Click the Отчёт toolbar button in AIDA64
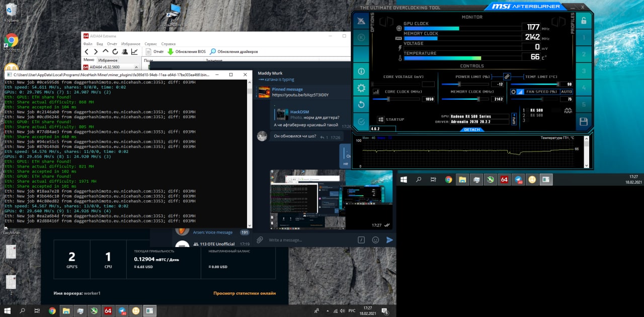Viewport: 644px width, 317px height. [154, 52]
